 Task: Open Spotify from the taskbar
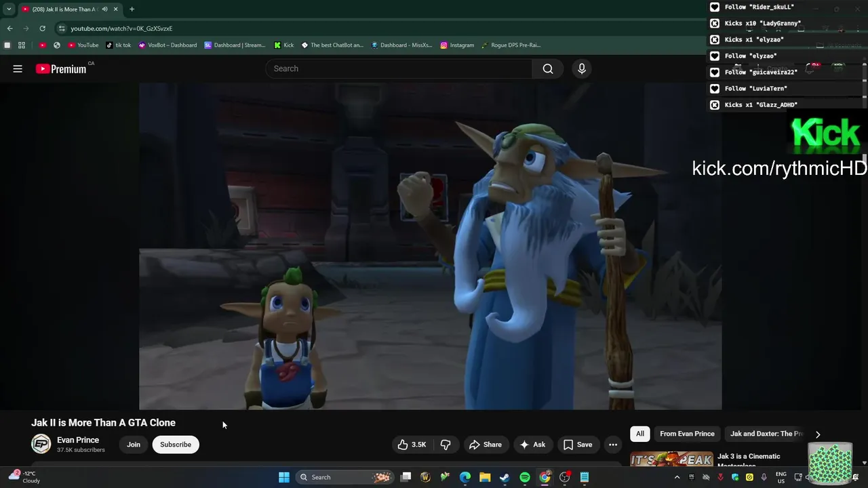tap(525, 477)
